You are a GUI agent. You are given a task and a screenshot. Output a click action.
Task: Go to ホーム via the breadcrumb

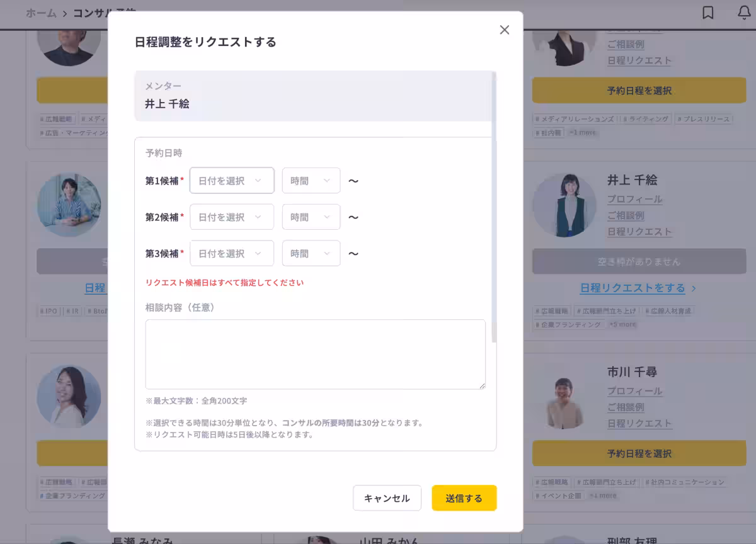point(39,11)
